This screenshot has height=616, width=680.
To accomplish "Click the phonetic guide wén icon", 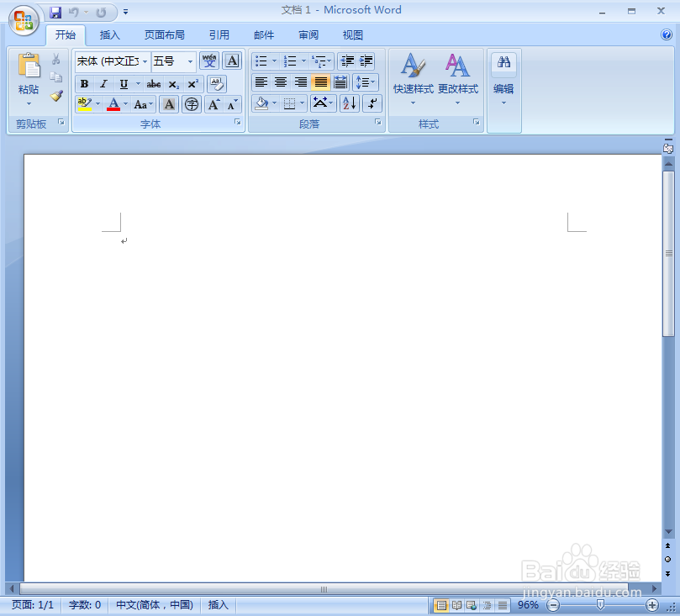I will 209,61.
